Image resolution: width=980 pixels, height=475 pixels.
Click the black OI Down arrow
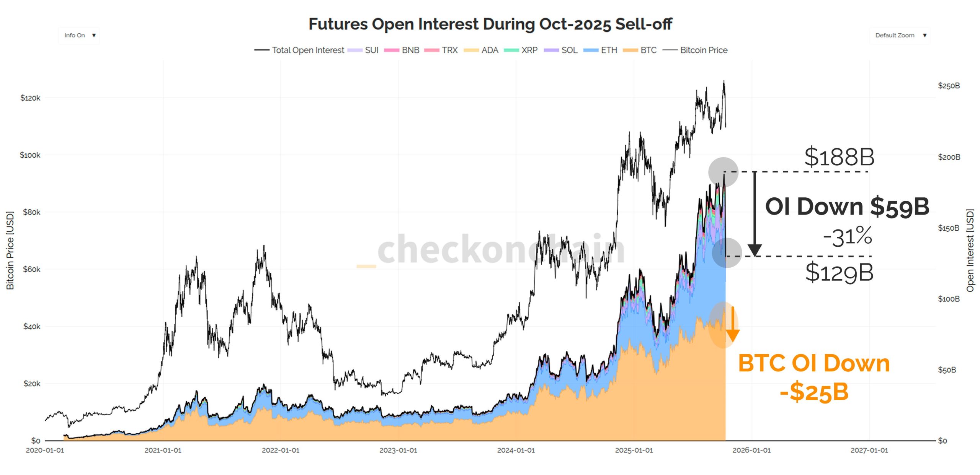coord(755,214)
